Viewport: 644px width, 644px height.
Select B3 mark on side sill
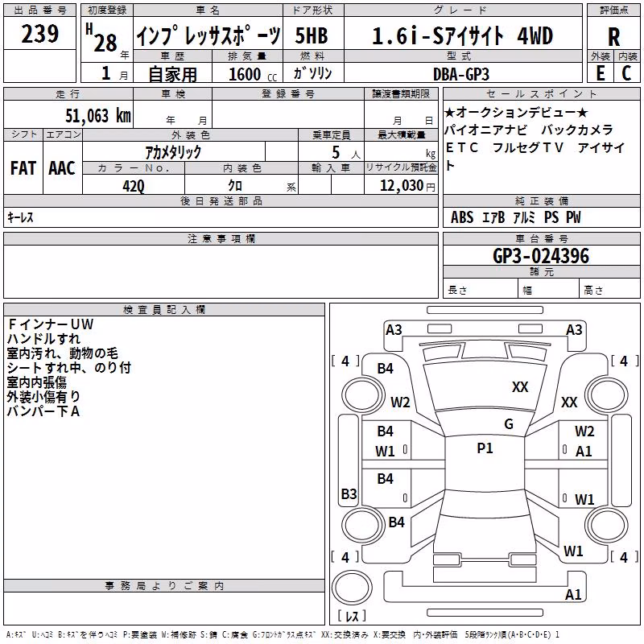coord(349,493)
